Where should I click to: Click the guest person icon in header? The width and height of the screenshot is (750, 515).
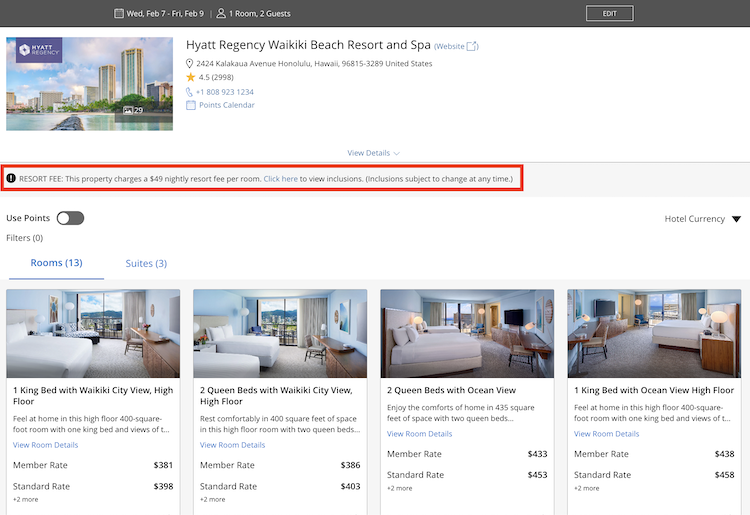coord(221,13)
